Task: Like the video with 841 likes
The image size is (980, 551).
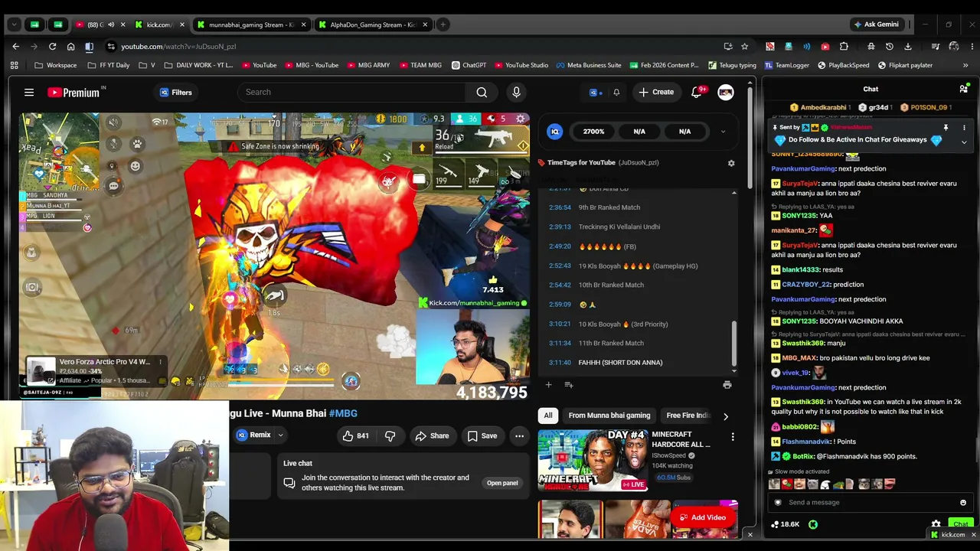Action: coord(355,435)
